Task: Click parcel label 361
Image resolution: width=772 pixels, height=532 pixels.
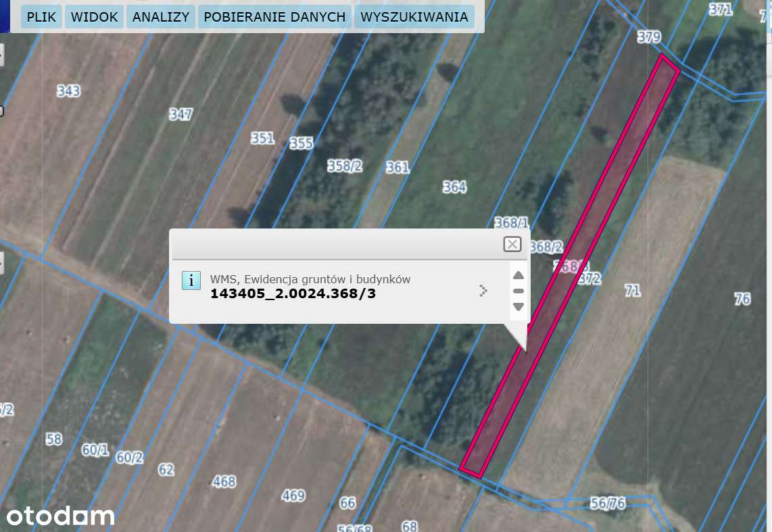Action: (397, 168)
